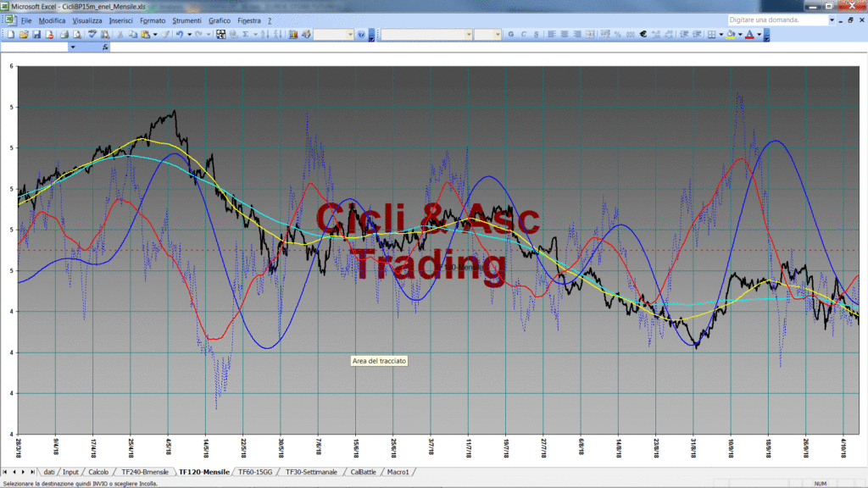This screenshot has width=868, height=488.
Task: Click Decrease Indent icon
Action: point(684,34)
